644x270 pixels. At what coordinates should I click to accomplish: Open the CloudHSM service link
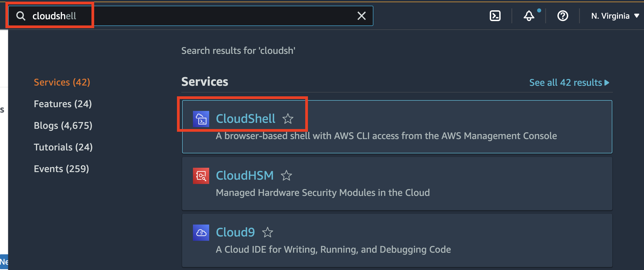245,175
